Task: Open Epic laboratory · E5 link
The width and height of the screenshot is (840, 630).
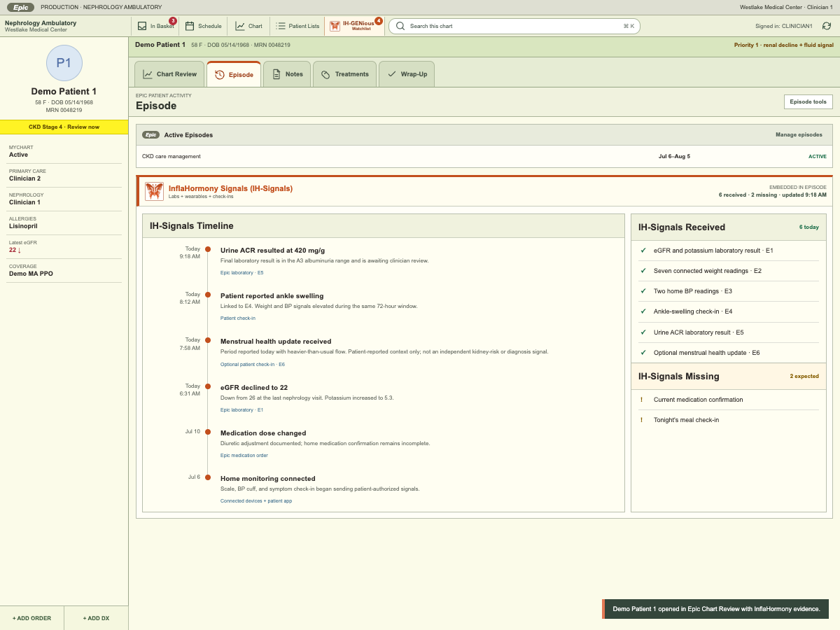Action: coord(241,272)
